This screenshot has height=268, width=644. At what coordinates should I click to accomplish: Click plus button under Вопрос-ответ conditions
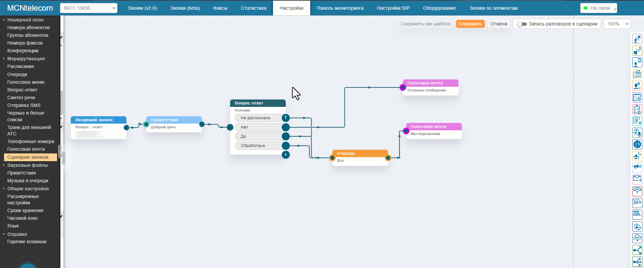click(x=286, y=155)
